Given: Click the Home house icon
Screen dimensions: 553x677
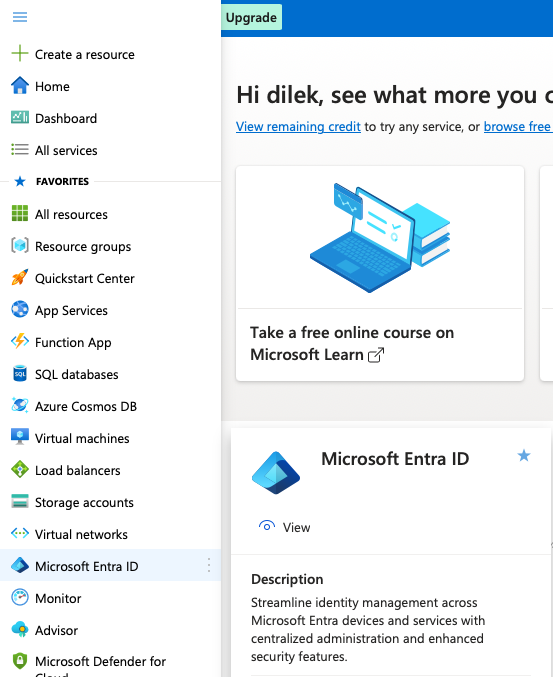Looking at the screenshot, I should click(x=20, y=85).
